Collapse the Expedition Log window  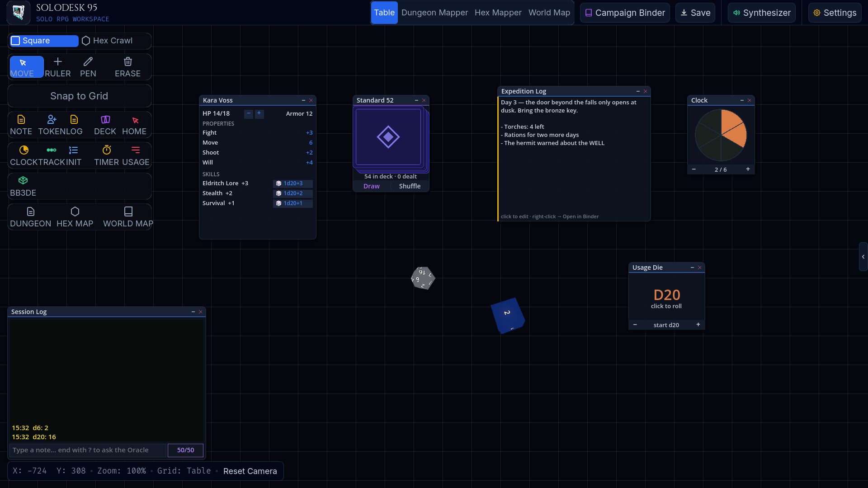pos(638,91)
